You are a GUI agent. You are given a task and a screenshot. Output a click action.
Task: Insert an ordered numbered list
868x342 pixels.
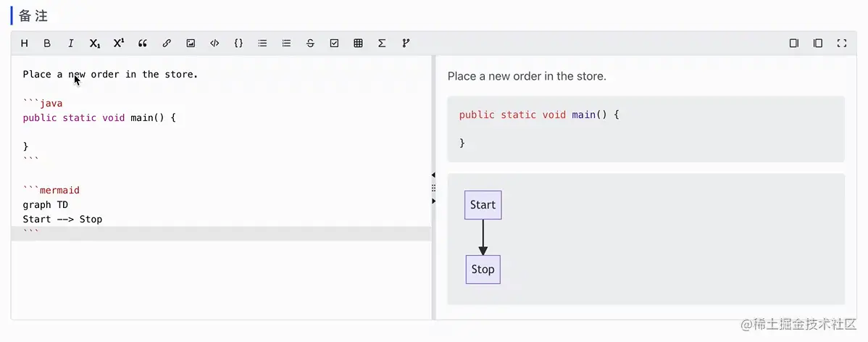(x=286, y=43)
